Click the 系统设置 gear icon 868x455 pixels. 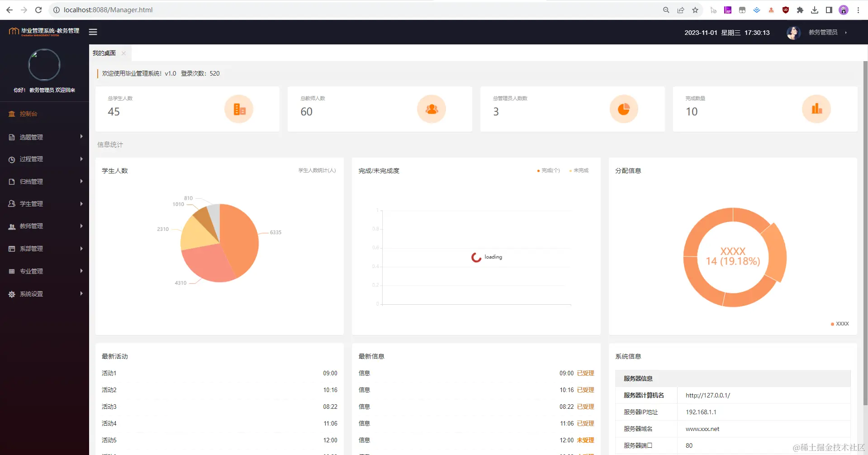(x=12, y=294)
